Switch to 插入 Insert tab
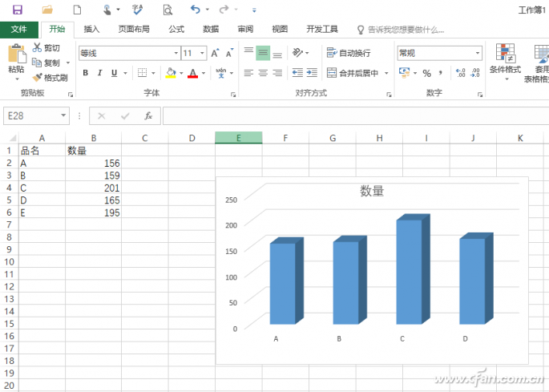 91,30
